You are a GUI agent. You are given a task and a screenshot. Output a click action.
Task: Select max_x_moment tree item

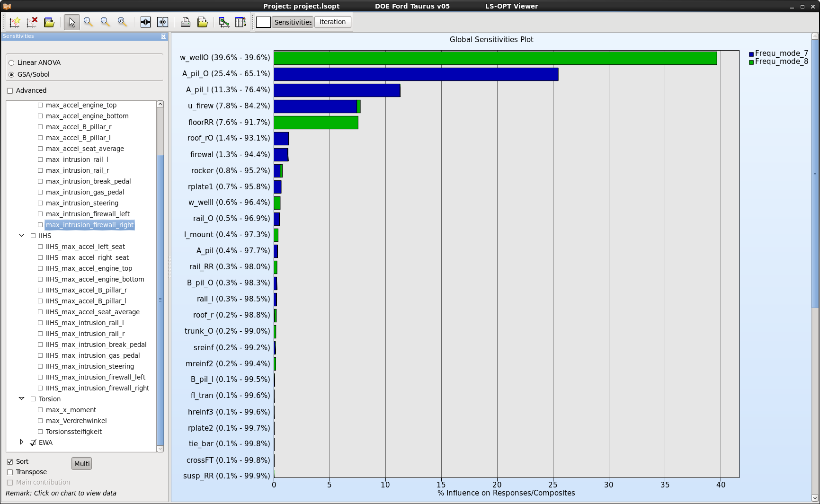tap(71, 410)
